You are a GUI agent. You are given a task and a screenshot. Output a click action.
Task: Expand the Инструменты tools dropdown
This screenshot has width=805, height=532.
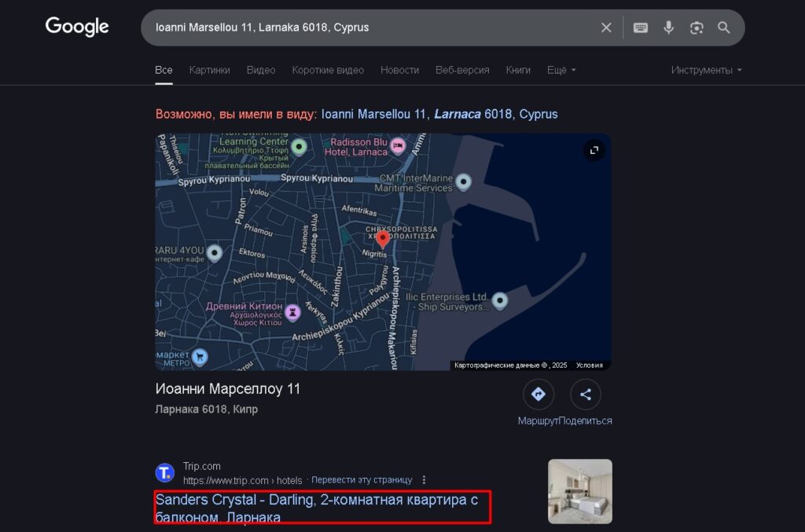[x=706, y=70]
